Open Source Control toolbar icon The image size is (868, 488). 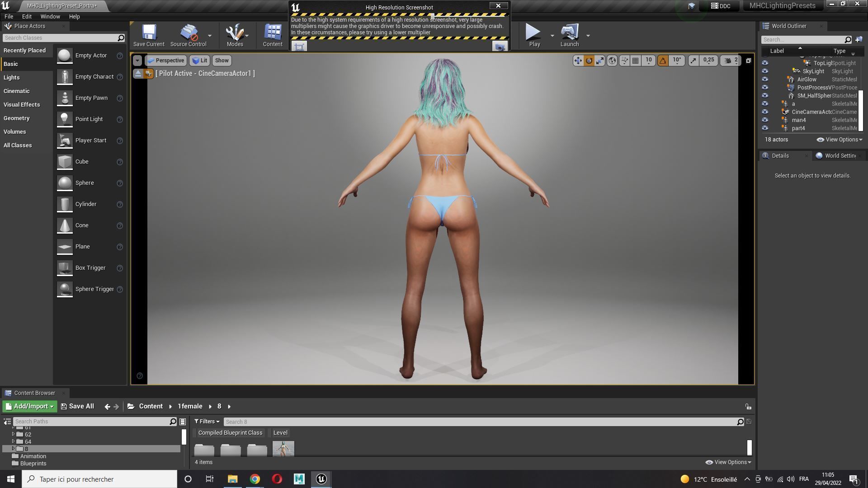pyautogui.click(x=188, y=33)
